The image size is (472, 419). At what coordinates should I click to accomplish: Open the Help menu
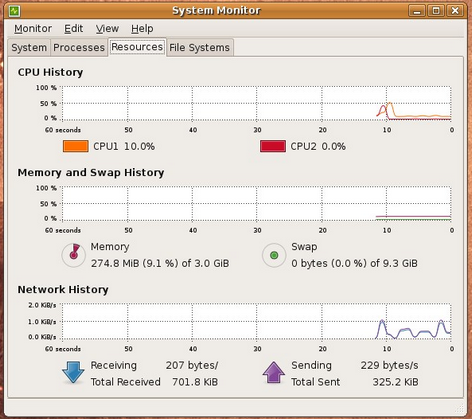point(142,29)
